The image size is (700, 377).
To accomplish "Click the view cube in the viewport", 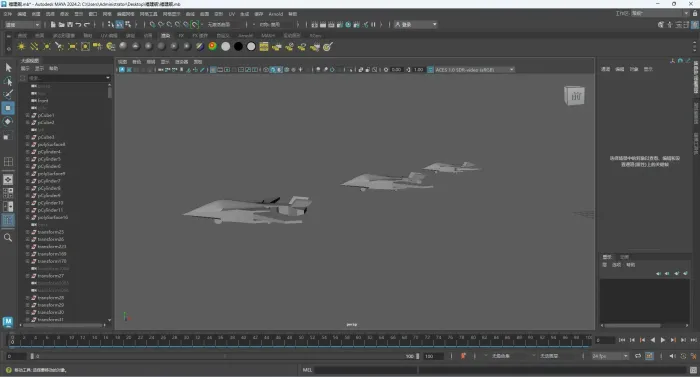I will coord(575,96).
